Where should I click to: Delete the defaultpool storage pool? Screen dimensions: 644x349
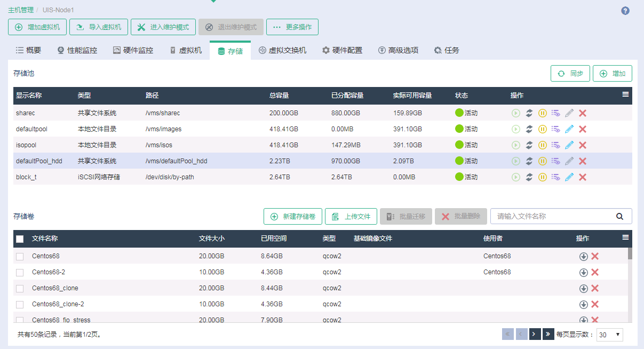[583, 129]
